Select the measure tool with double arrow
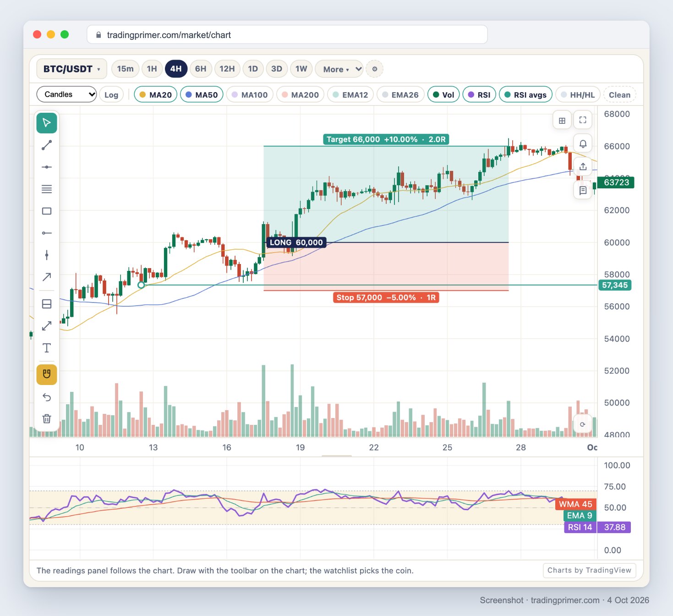This screenshot has width=673, height=616. tap(47, 326)
